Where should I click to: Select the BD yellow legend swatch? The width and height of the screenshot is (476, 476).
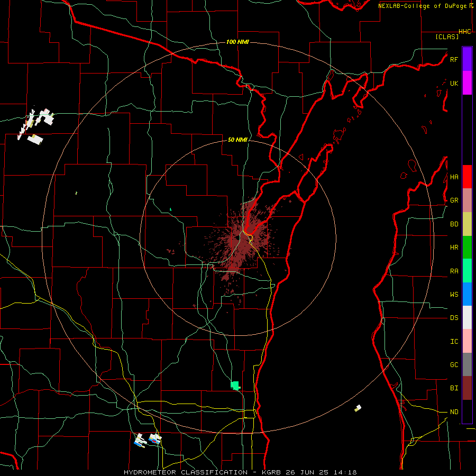[467, 224]
